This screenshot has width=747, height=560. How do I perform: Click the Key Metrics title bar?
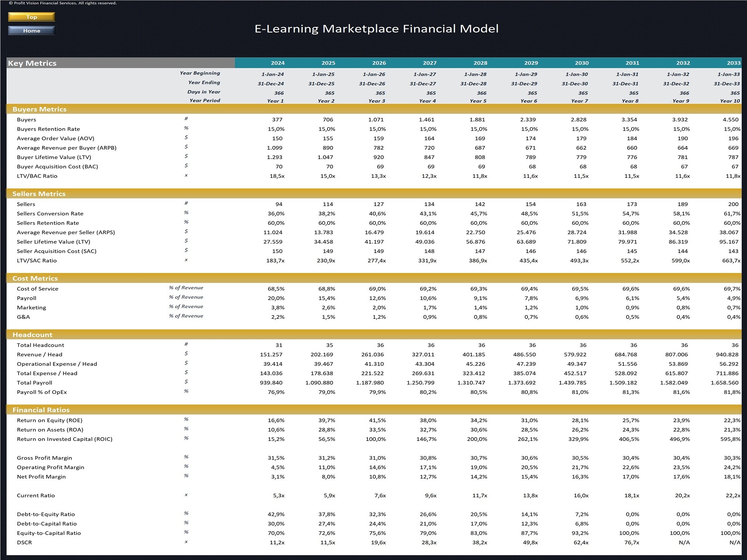(x=121, y=63)
